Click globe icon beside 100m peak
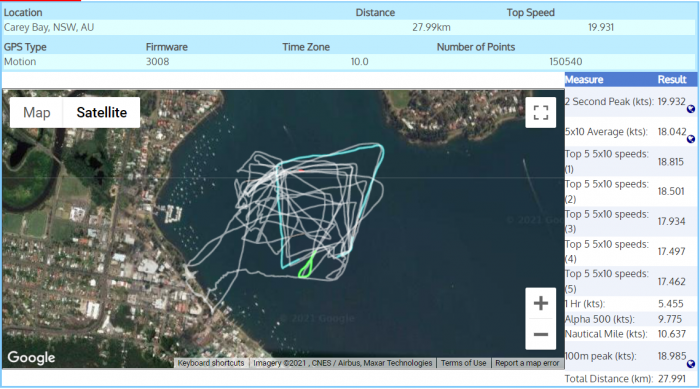 click(x=691, y=364)
